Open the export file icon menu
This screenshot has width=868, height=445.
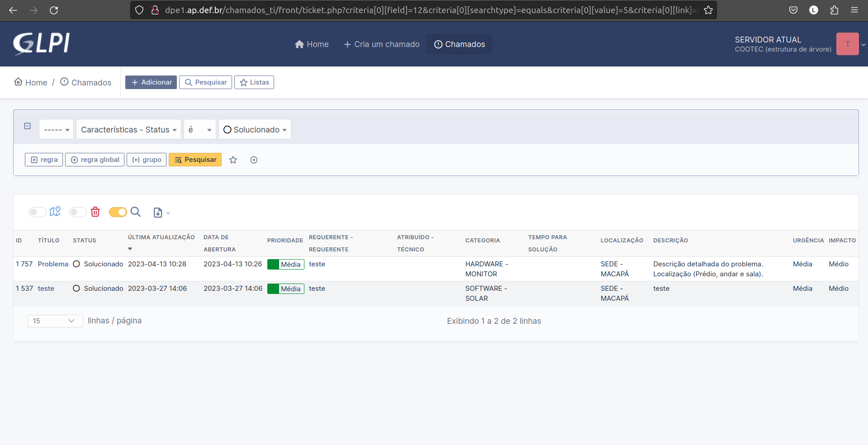click(x=161, y=213)
